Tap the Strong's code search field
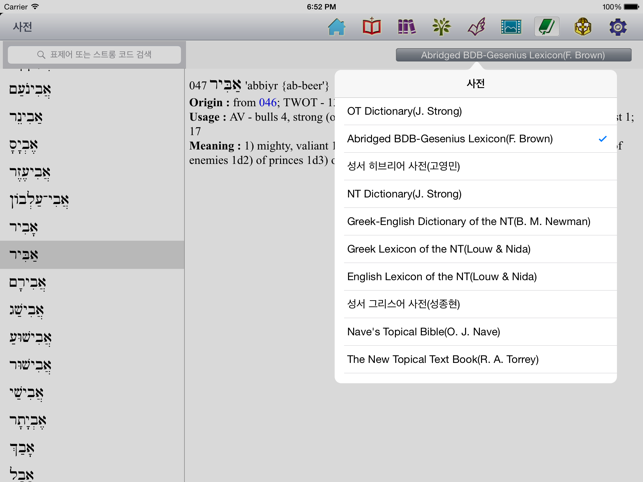The height and width of the screenshot is (482, 643). click(x=95, y=55)
